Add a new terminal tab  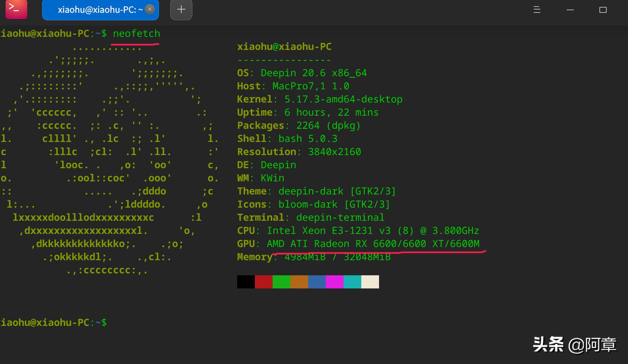point(181,10)
